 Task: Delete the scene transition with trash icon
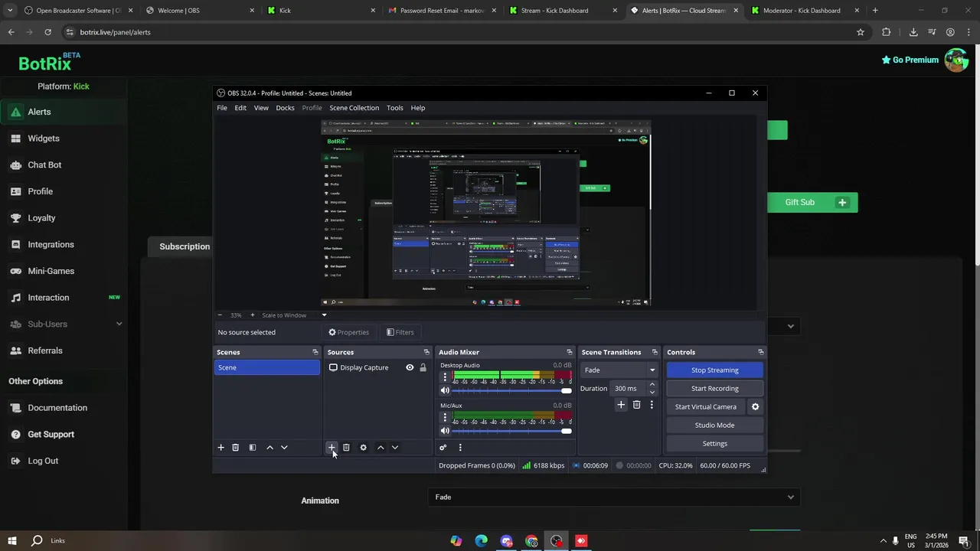(636, 405)
